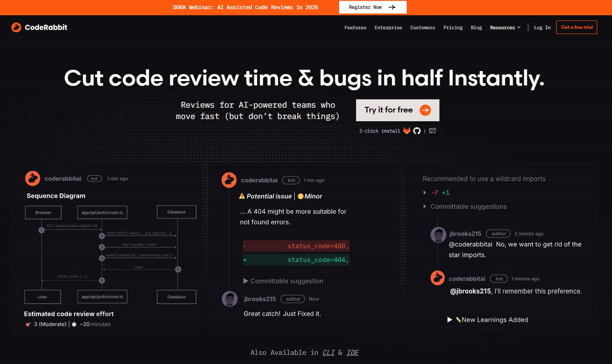This screenshot has height=364, width=612.
Task: Expand the -7 +1 diff disclosure triangle
Action: 425,192
